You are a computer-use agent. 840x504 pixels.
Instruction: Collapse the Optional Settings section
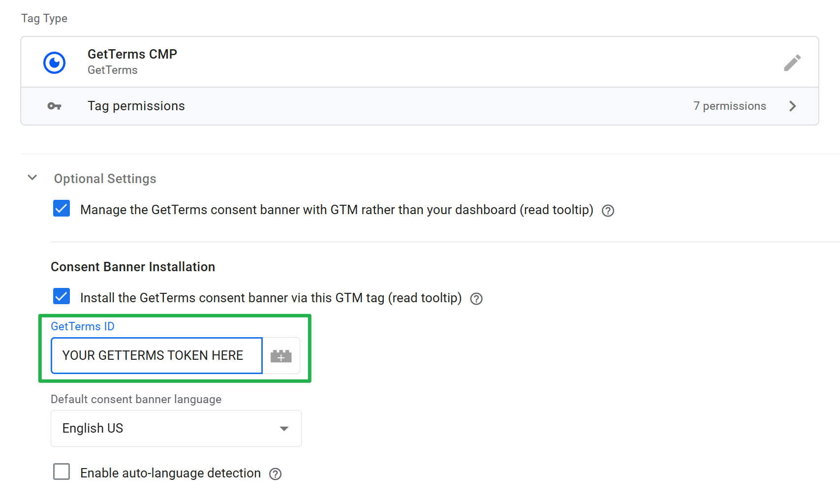[32, 178]
